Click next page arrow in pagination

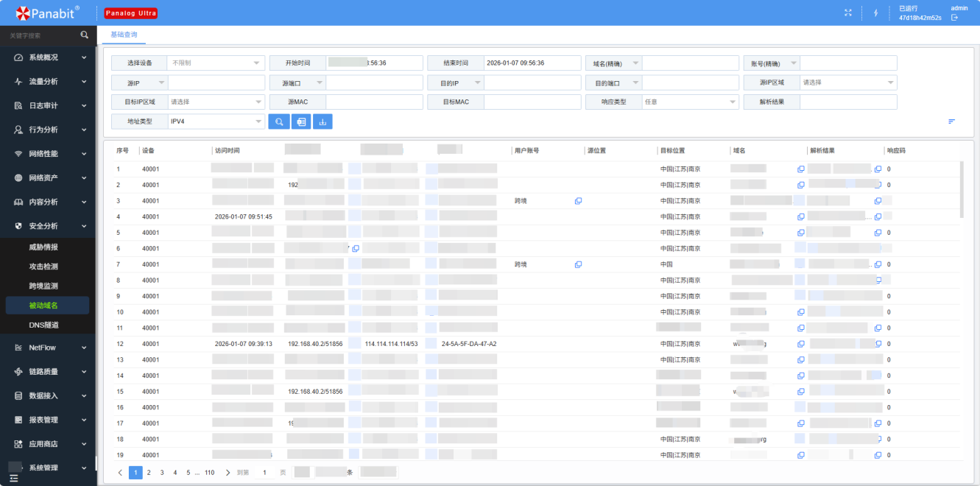(228, 473)
